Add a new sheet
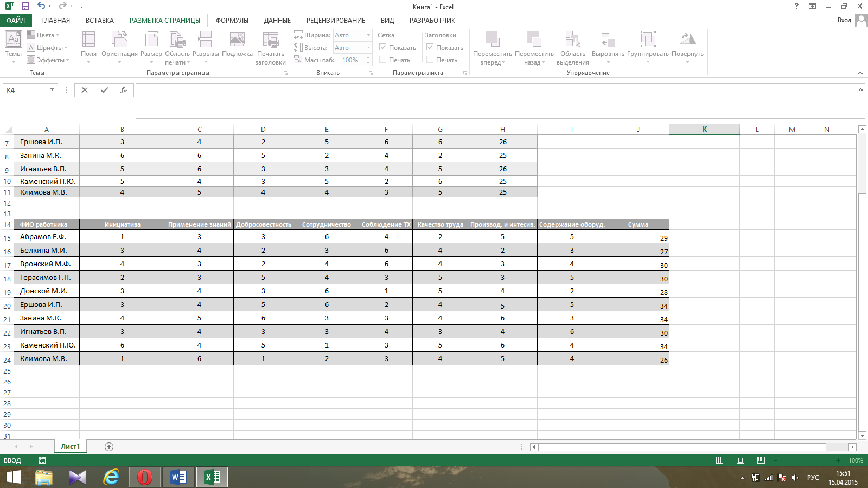 109,447
